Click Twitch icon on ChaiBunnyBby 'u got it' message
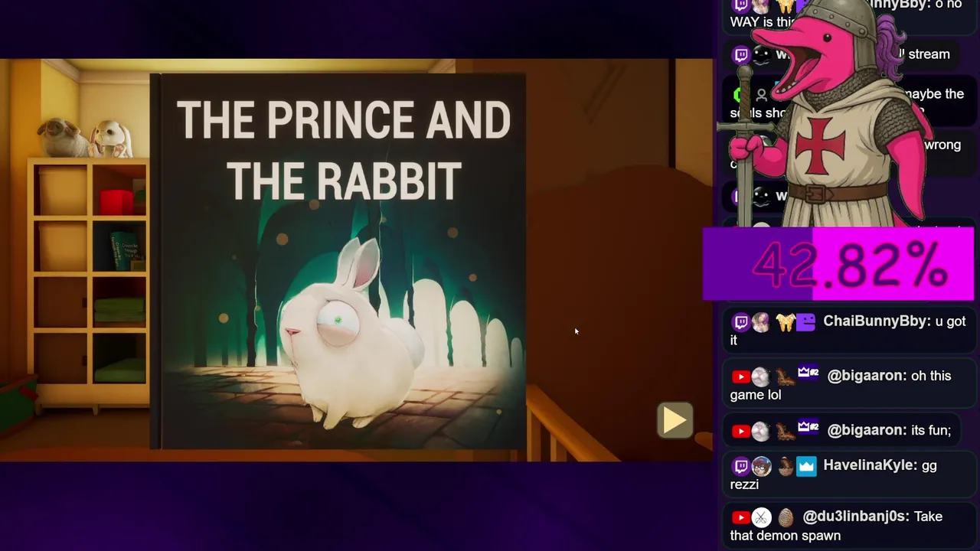This screenshot has height=551, width=980. click(x=741, y=322)
